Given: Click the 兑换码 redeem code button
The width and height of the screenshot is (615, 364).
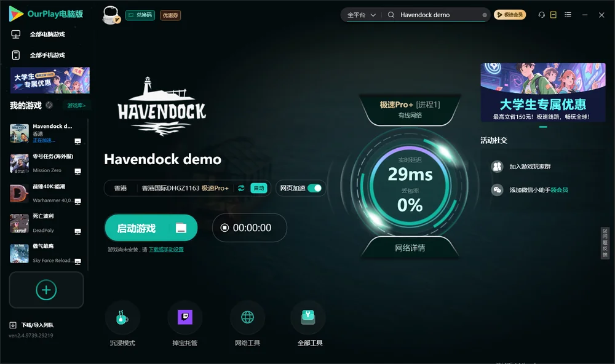Looking at the screenshot, I should (x=140, y=15).
